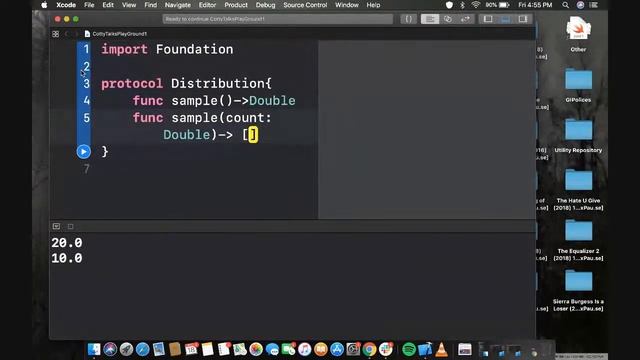Switch to the Version editor arrows icon
Screen dimensions: 640x360
click(465, 19)
